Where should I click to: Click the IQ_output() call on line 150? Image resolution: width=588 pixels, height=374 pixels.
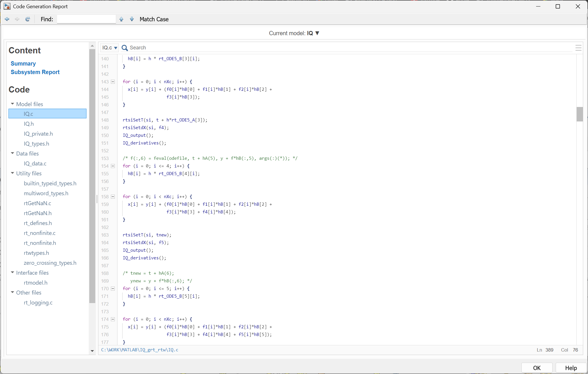(x=138, y=135)
